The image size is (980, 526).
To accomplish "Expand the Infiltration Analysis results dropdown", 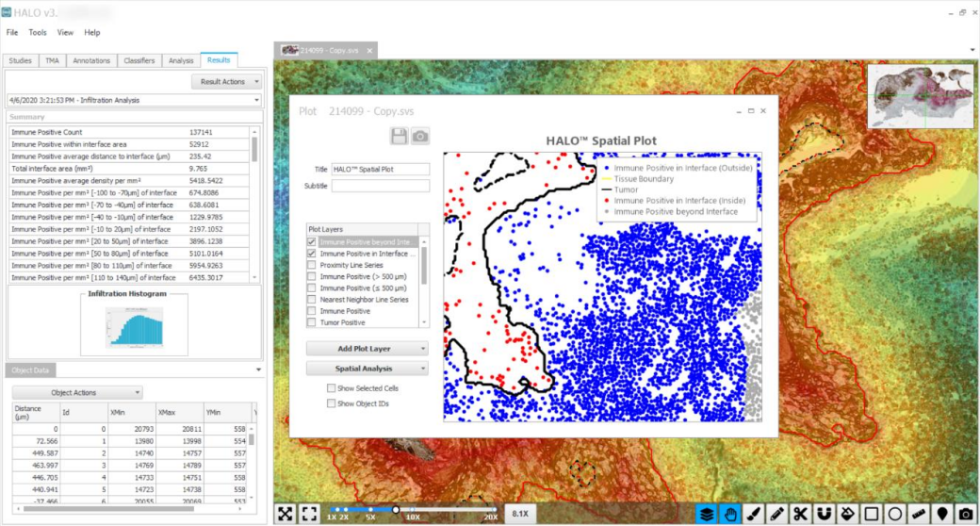I will coord(256,100).
